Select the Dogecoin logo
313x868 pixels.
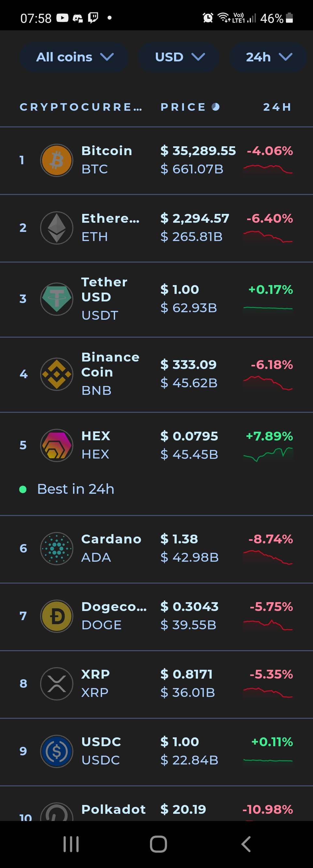pyautogui.click(x=56, y=616)
